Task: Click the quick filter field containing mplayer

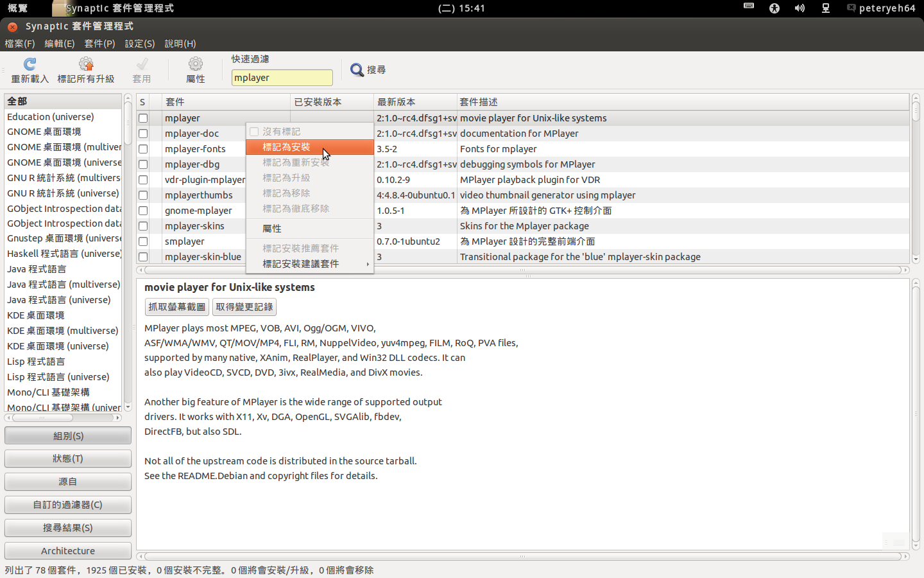Action: (x=282, y=78)
